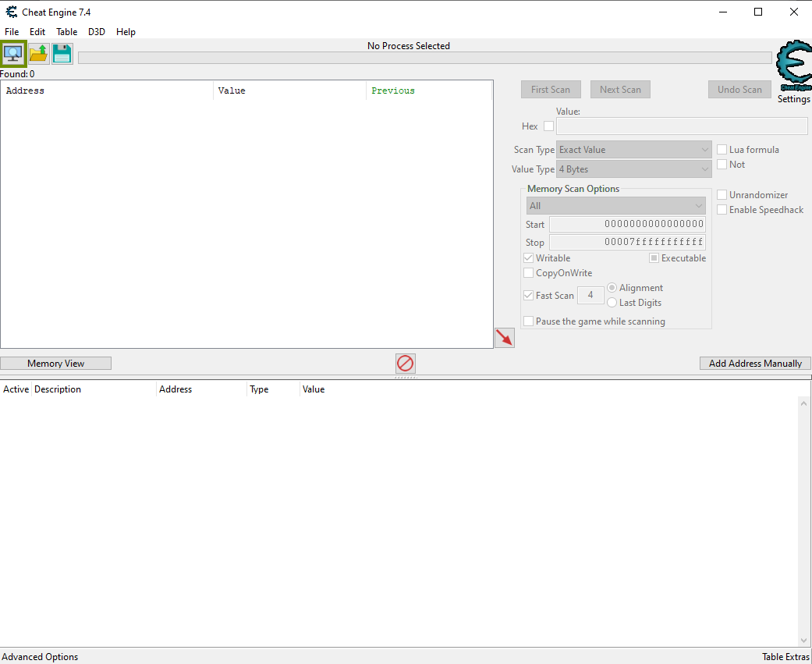The height and width of the screenshot is (664, 812).
Task: Open the Edit menu
Action: click(37, 31)
